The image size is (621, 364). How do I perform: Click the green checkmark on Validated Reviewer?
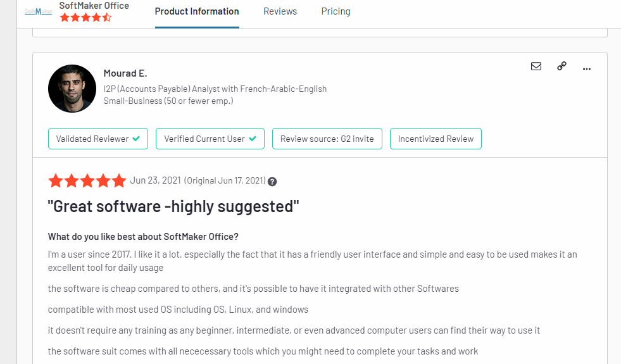[136, 139]
